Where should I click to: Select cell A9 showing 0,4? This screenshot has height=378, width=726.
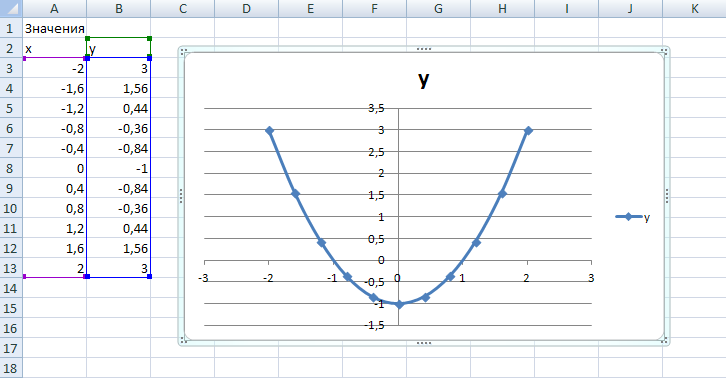click(x=55, y=188)
